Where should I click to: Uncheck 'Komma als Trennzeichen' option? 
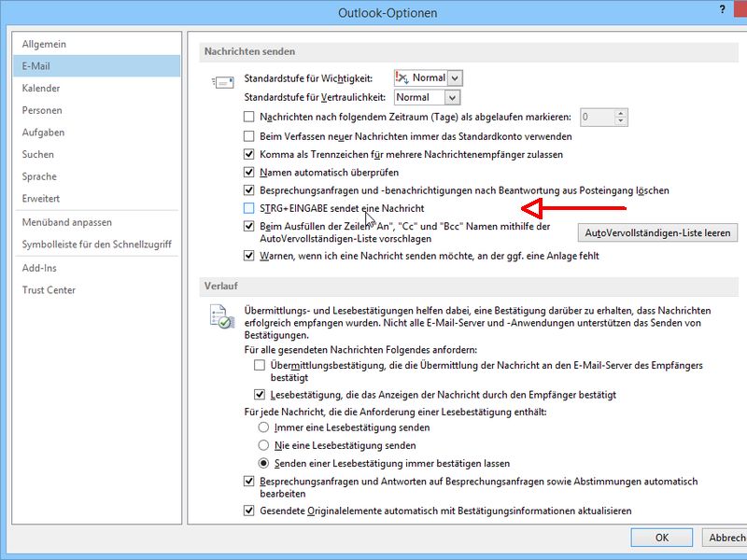248,154
